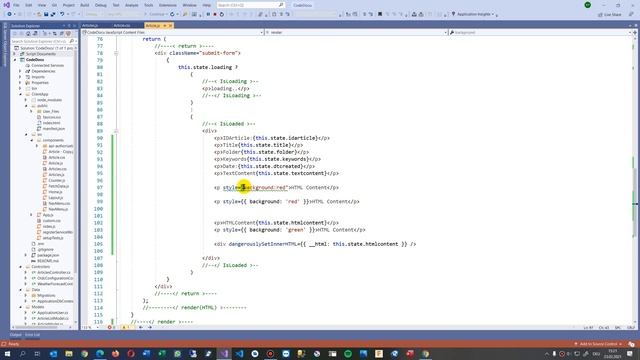The image size is (640, 360).
Task: Click the Stop Debugging red icon
Action: 215,14
